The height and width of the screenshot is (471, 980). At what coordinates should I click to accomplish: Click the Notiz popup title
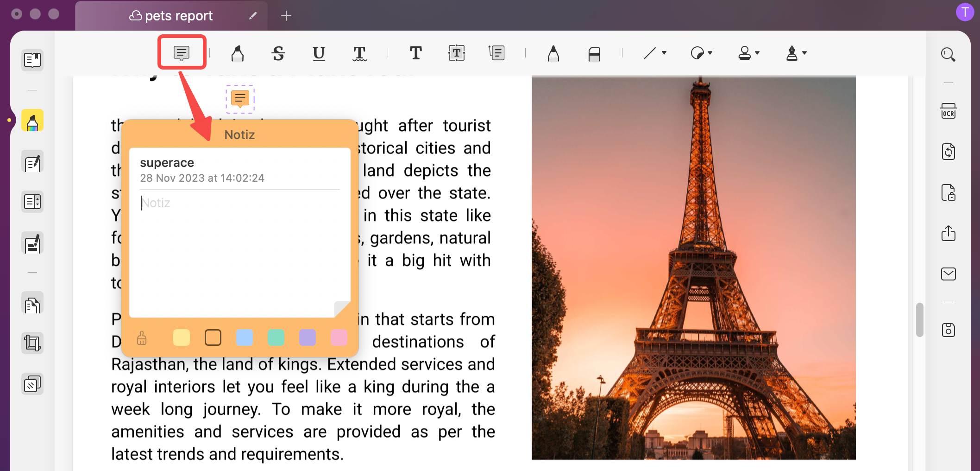pos(240,135)
